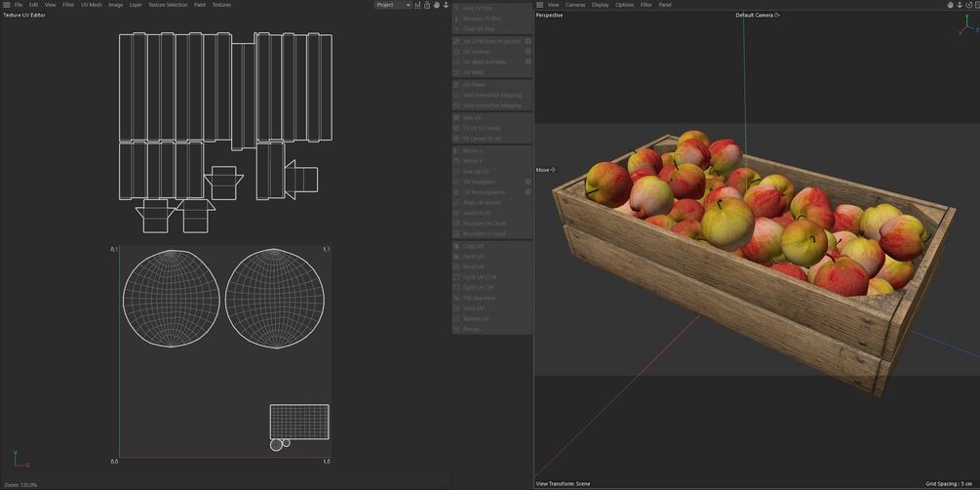Open the File menu in UV editor
The image size is (980, 490).
[19, 4]
